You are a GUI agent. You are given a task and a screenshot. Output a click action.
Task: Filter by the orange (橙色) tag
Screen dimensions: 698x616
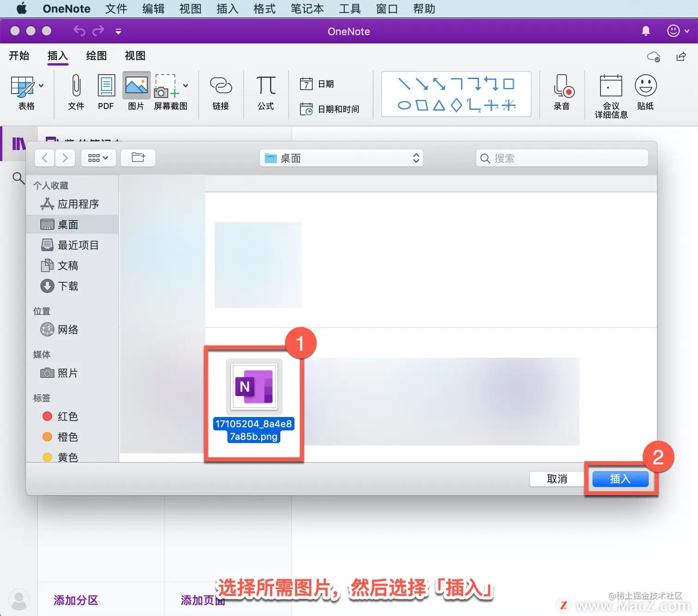tap(72, 437)
